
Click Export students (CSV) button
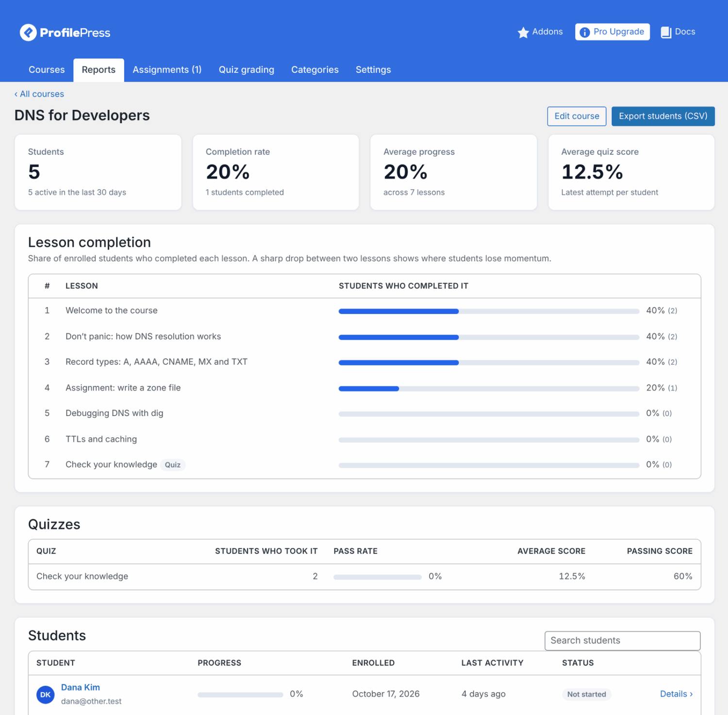click(663, 116)
